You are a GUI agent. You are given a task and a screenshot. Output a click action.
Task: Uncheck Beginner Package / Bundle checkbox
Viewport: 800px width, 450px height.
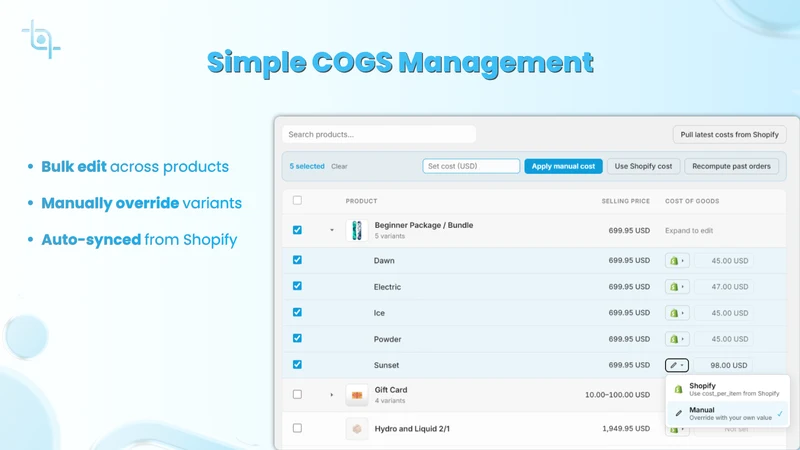[297, 230]
